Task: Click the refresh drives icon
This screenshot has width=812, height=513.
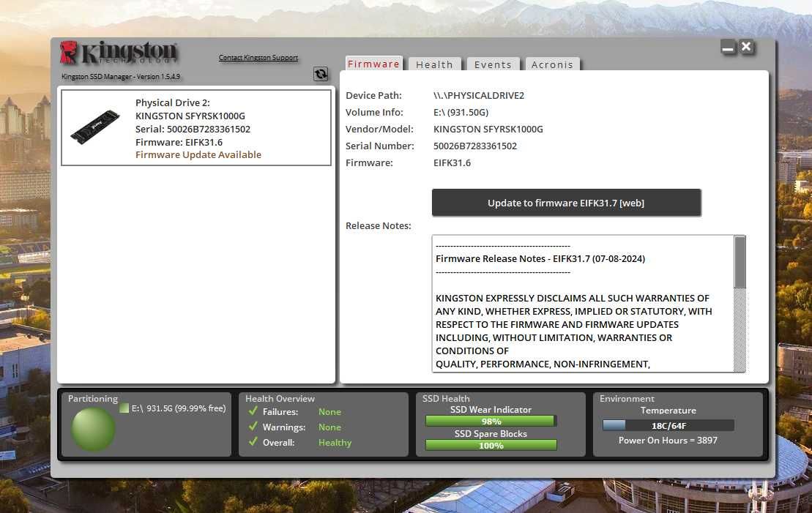Action: click(321, 73)
